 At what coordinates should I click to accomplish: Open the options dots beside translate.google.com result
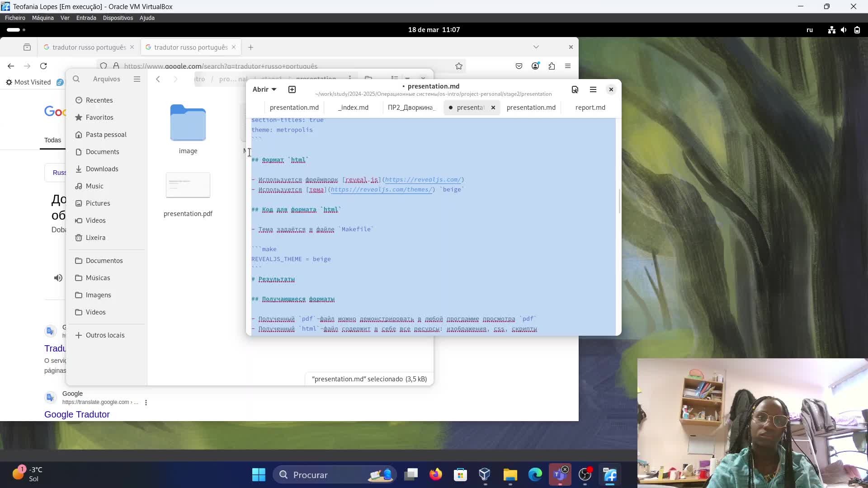[x=146, y=402]
